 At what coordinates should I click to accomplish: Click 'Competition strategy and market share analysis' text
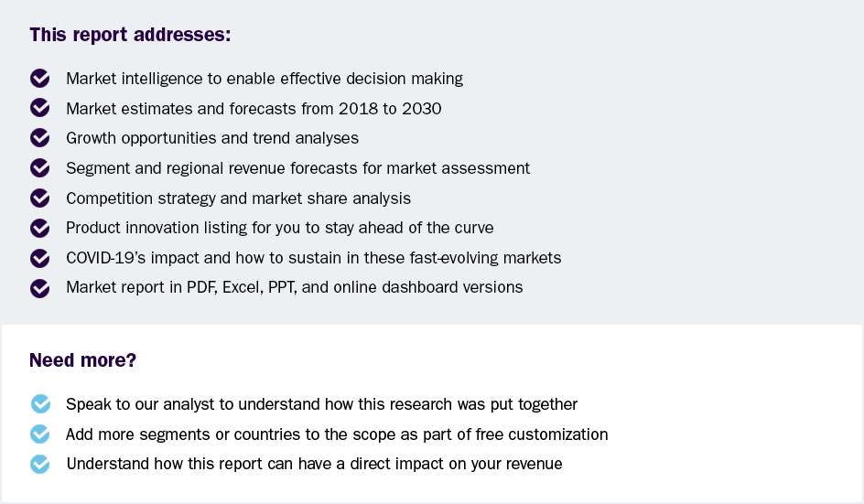click(x=238, y=198)
